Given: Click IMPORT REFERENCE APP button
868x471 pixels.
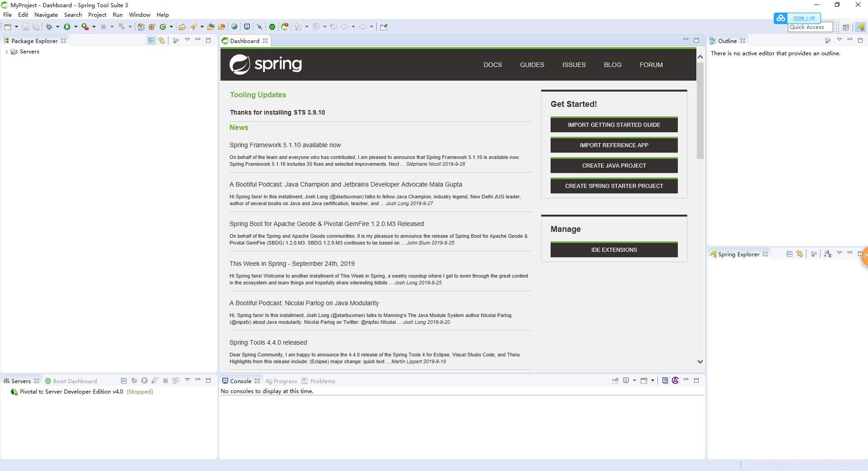Looking at the screenshot, I should click(x=614, y=145).
